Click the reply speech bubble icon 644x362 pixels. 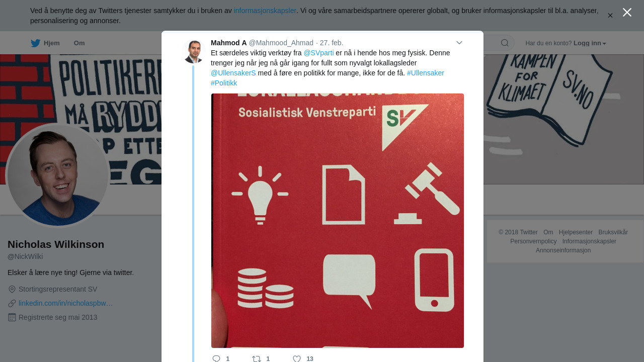[216, 358]
